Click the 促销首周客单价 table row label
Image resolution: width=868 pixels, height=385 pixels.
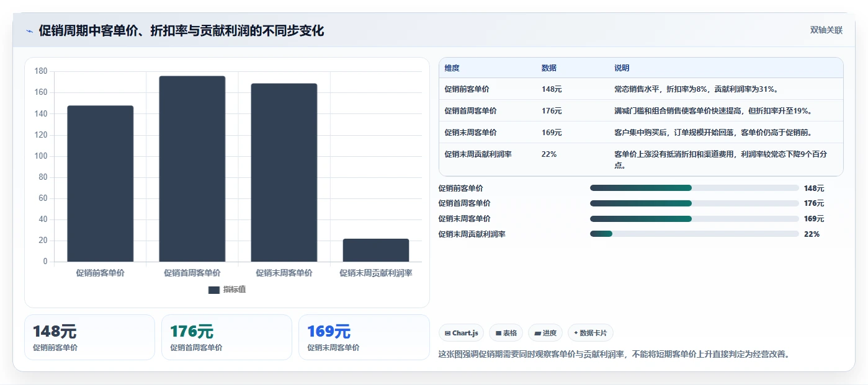point(470,111)
